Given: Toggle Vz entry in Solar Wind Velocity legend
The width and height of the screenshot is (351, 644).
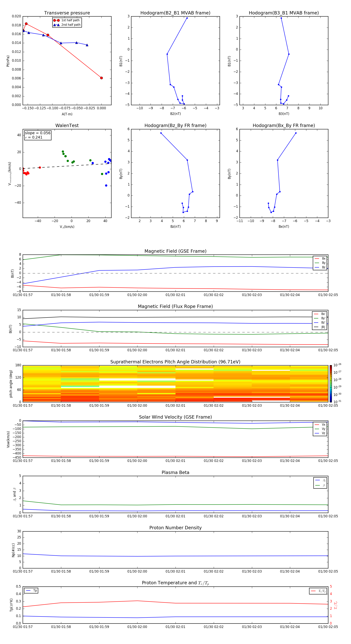Looking at the screenshot, I should [320, 433].
